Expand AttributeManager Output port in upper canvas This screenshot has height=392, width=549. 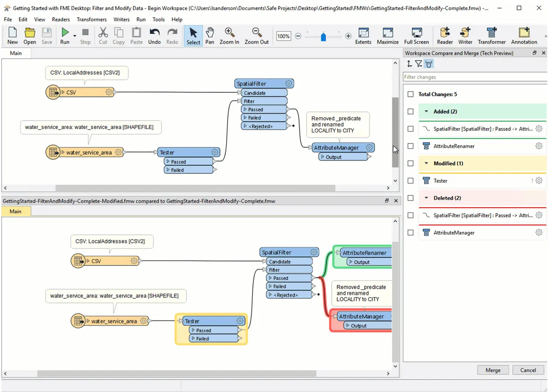322,157
